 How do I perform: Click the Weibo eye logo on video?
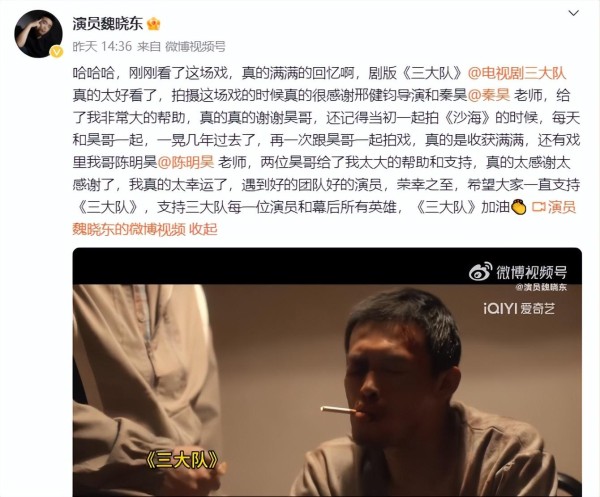point(481,271)
